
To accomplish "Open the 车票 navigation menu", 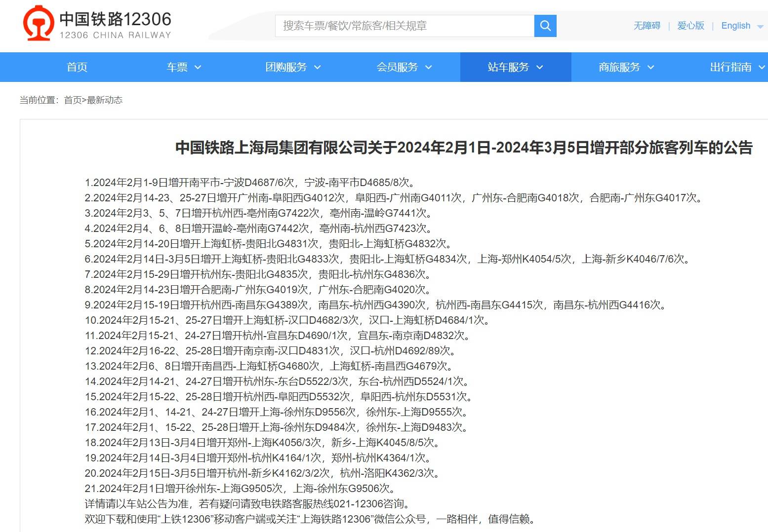I will tap(177, 67).
